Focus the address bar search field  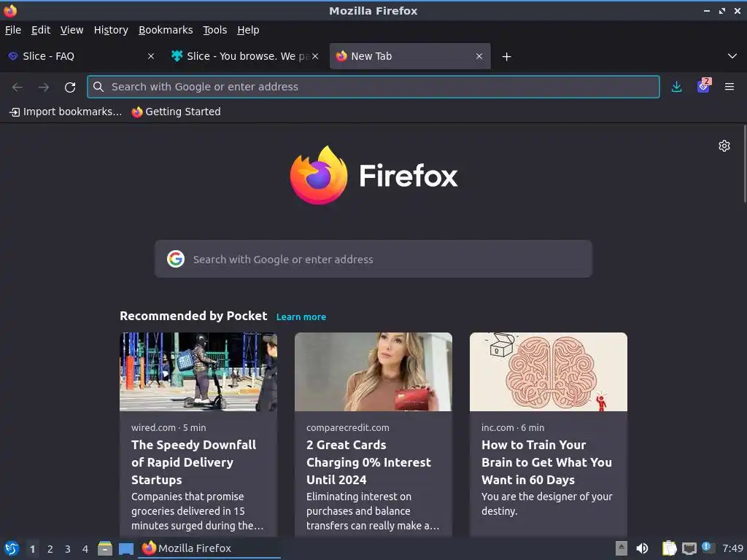[x=373, y=87]
